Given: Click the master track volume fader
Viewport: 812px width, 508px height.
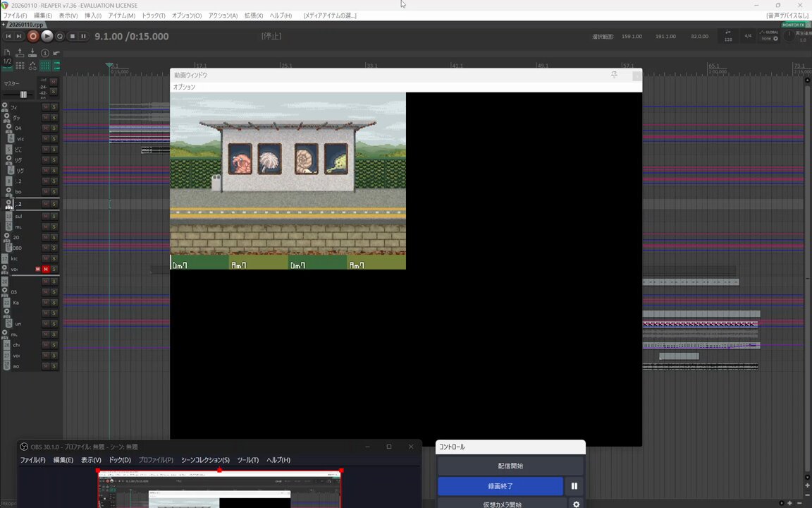Looking at the screenshot, I should pyautogui.click(x=23, y=95).
